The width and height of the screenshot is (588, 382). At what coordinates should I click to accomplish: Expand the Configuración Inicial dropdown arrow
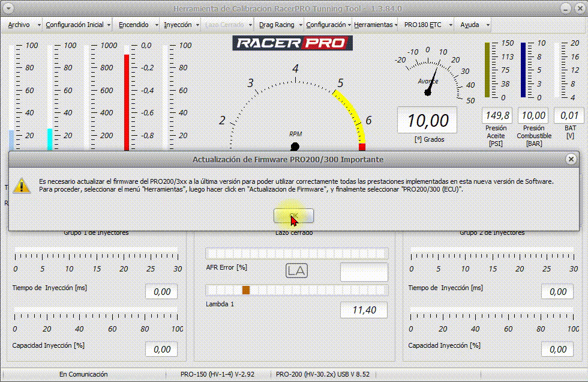pyautogui.click(x=109, y=25)
